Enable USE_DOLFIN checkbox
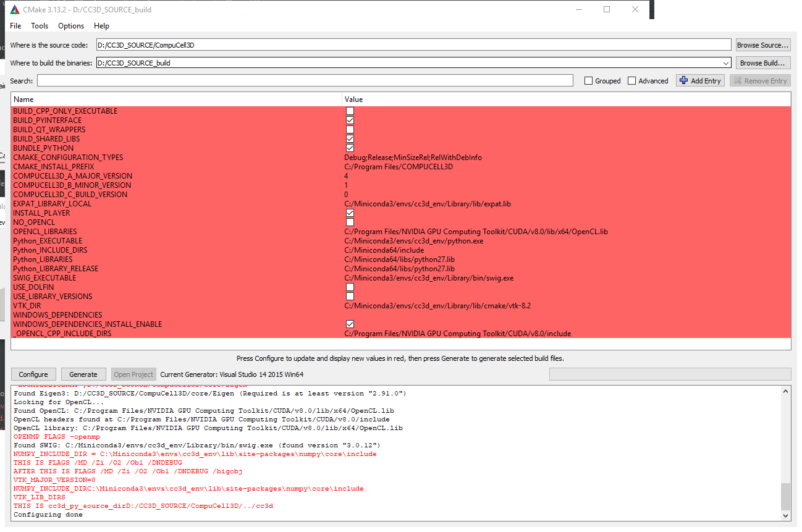The width and height of the screenshot is (802, 532). [x=350, y=287]
